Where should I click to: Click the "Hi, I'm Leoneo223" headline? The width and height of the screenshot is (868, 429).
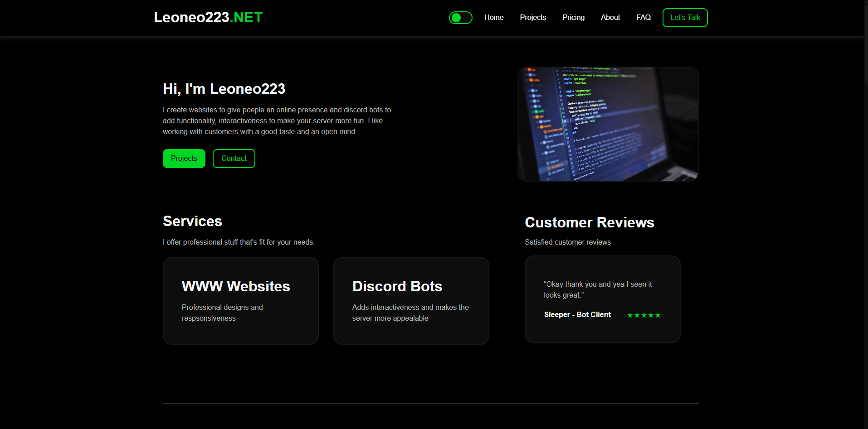224,89
